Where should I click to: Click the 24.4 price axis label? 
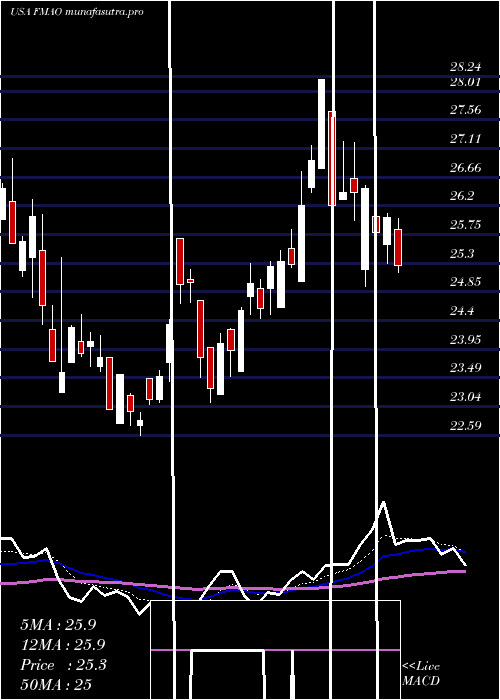point(462,311)
